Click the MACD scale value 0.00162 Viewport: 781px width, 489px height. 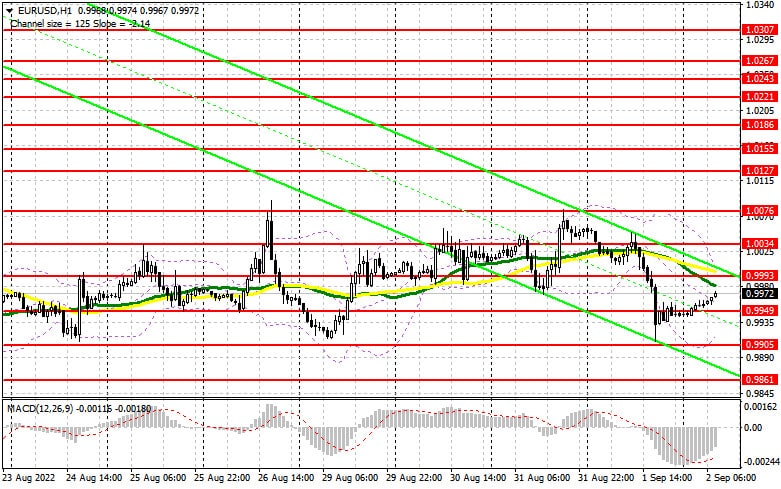tap(762, 406)
